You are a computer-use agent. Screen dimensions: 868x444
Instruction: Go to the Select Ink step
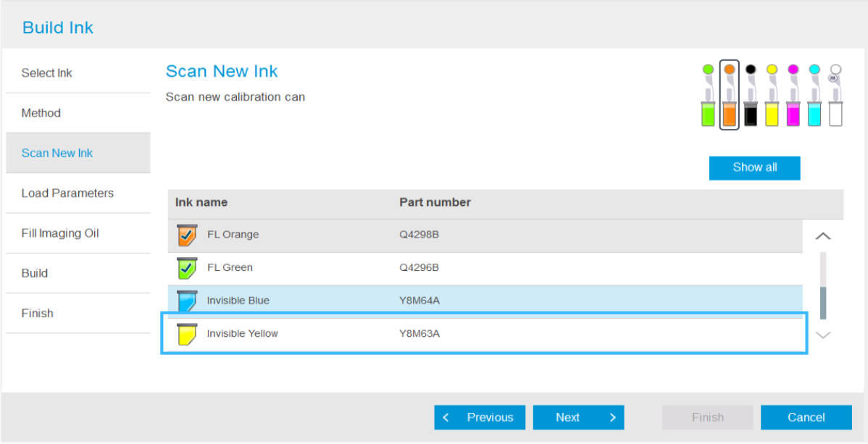[x=78, y=73]
